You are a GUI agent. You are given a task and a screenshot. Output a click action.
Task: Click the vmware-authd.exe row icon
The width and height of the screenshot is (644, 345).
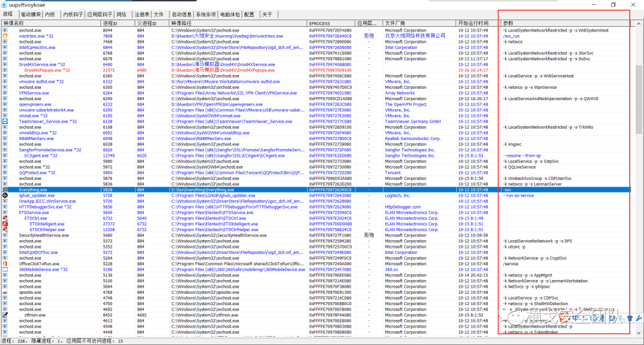click(x=5, y=82)
